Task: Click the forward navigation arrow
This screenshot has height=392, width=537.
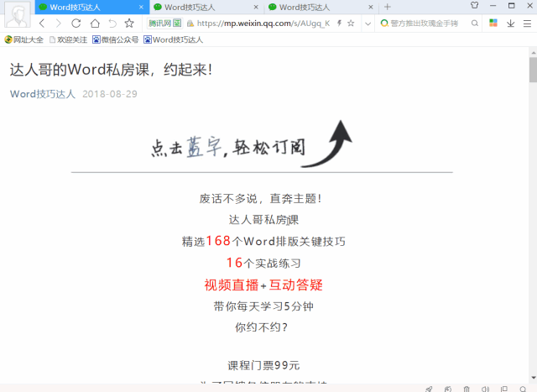Action: (58, 24)
